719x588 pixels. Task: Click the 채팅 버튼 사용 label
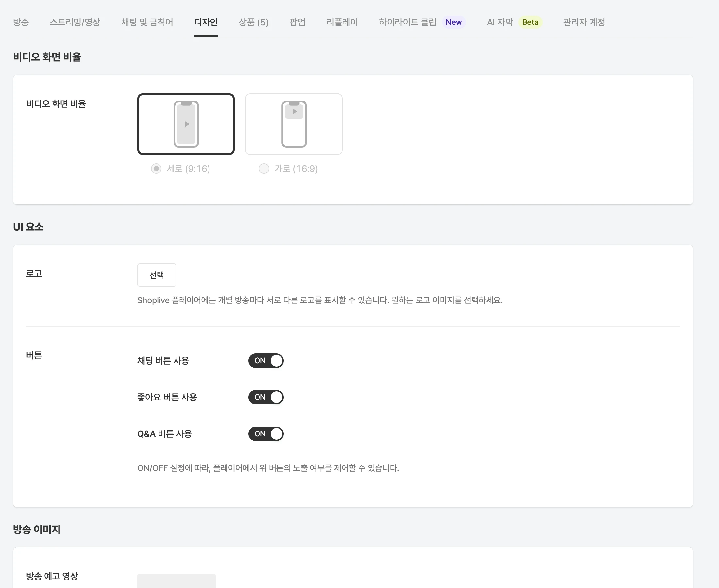click(x=163, y=360)
